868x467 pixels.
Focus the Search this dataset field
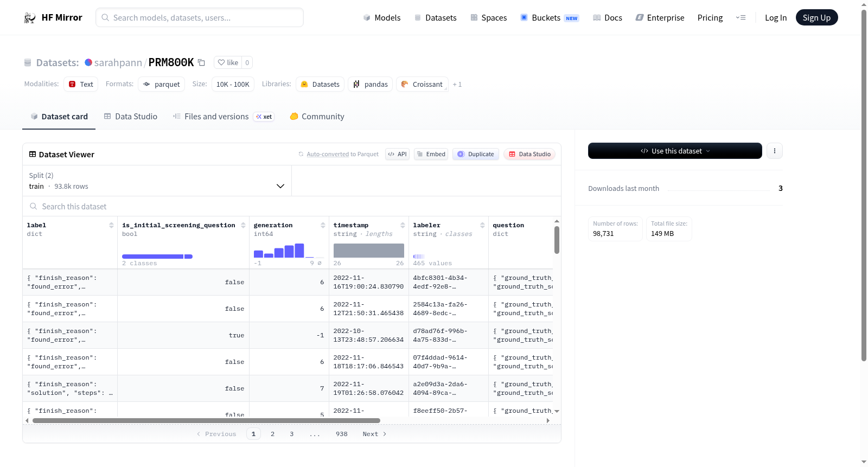[x=292, y=206]
